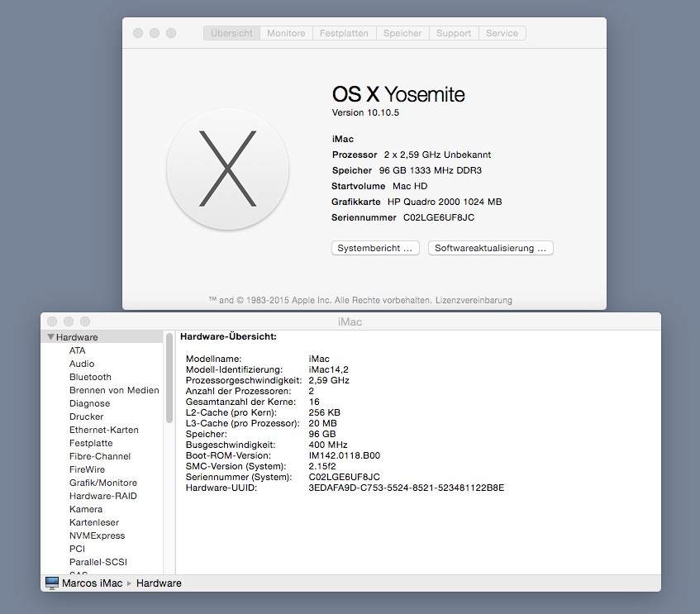Screen dimensions: 700x614
Task: Click Hardware in the bottom path bar
Action: click(x=159, y=583)
